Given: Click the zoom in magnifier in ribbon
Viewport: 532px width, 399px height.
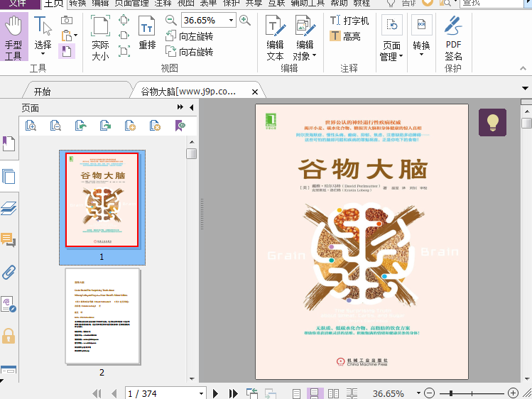Looking at the screenshot, I should click(244, 21).
